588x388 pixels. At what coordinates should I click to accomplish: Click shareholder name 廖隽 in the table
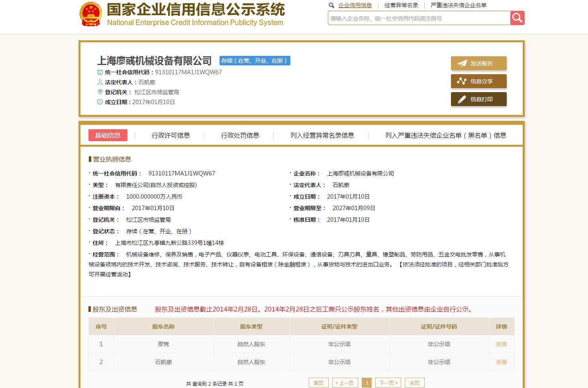coord(163,344)
